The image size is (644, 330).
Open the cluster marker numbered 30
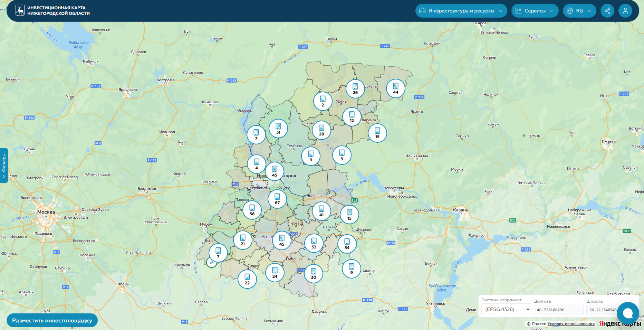(314, 274)
